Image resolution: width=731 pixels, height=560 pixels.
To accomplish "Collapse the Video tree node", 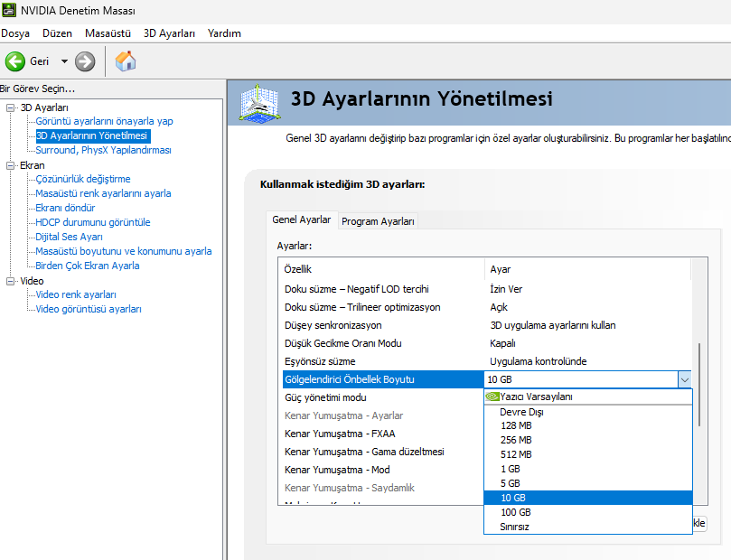I will pyautogui.click(x=10, y=281).
